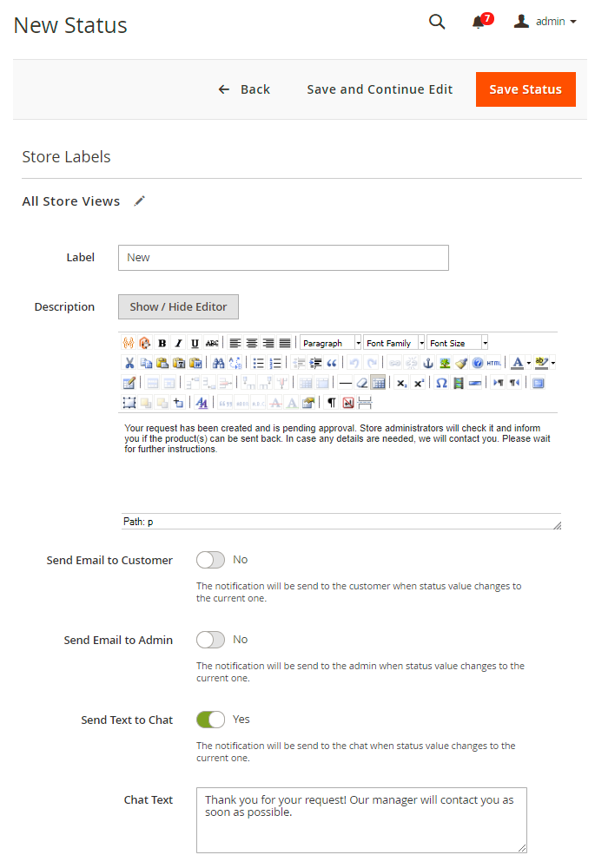Image resolution: width=595 pixels, height=868 pixels.
Task: Open the Font Size dropdown
Action: pyautogui.click(x=457, y=343)
